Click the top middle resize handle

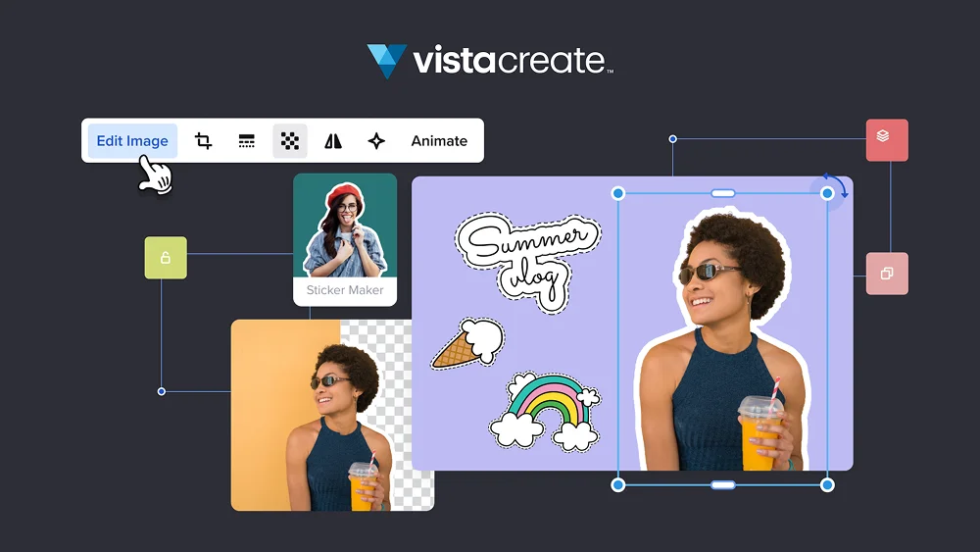pos(723,193)
